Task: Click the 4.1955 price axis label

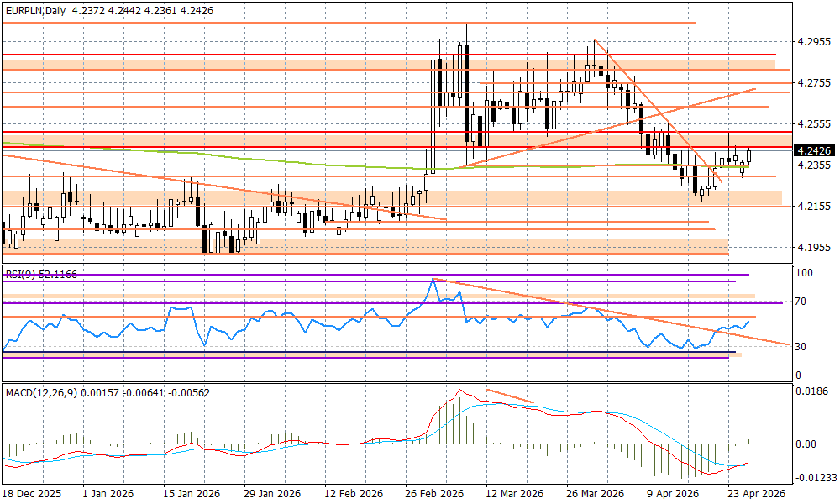Action: (813, 247)
